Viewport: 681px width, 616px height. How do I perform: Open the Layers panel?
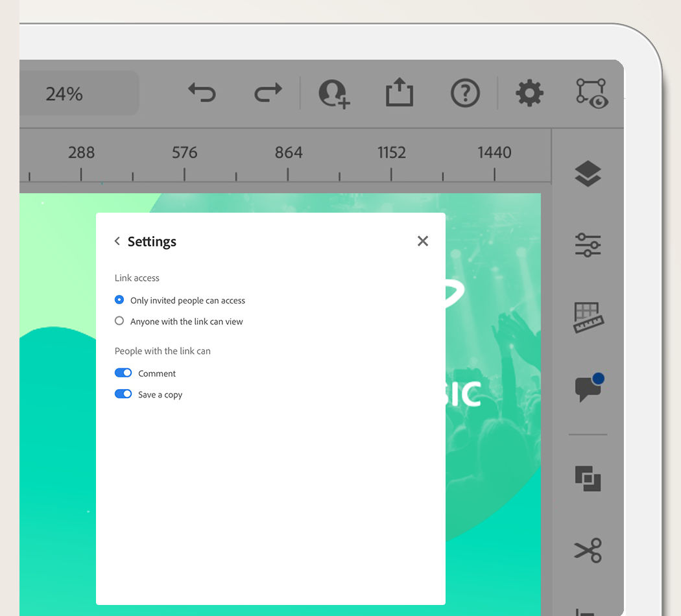pyautogui.click(x=588, y=173)
